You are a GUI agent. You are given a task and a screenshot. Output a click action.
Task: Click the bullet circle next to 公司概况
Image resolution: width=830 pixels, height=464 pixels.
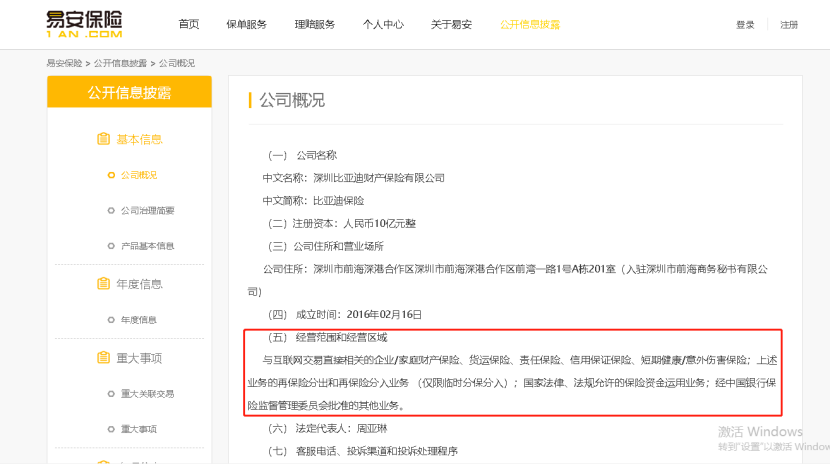click(111, 175)
